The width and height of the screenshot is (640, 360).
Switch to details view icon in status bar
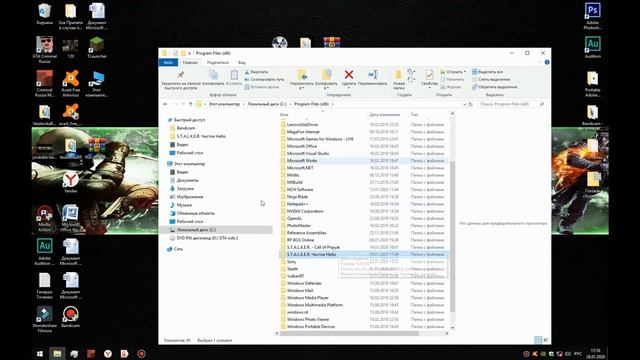tap(538, 340)
